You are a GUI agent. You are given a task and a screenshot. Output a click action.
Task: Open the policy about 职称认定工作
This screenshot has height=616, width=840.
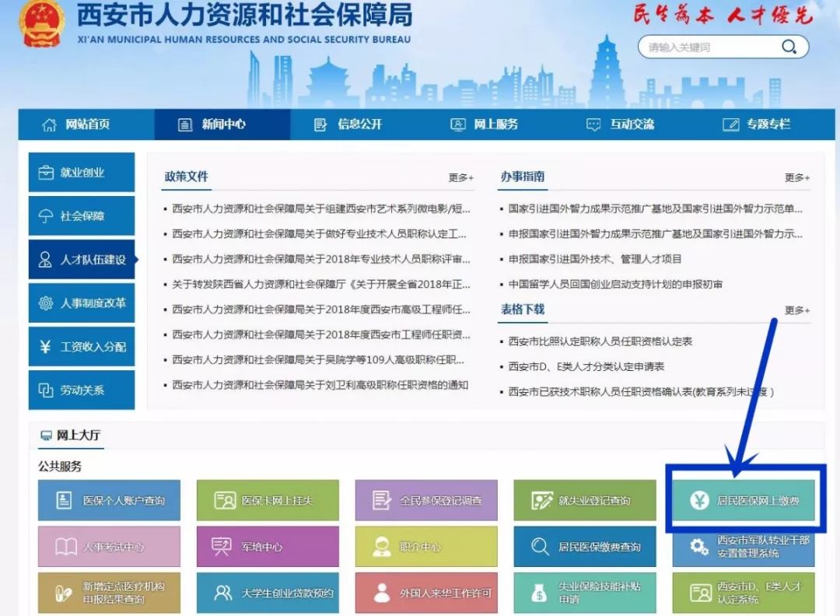tap(319, 233)
